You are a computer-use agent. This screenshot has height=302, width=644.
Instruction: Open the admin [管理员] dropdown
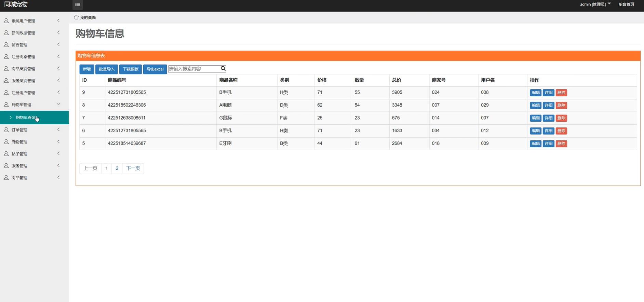point(595,4)
